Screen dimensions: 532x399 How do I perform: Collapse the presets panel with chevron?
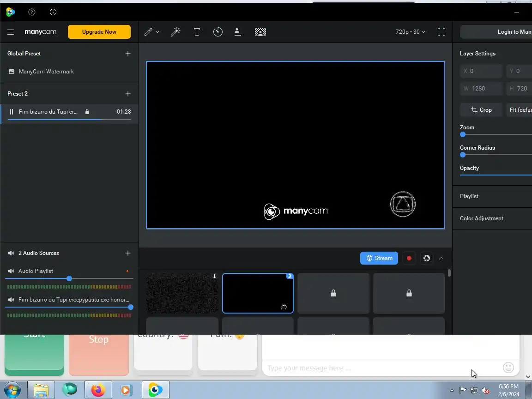pos(441,258)
